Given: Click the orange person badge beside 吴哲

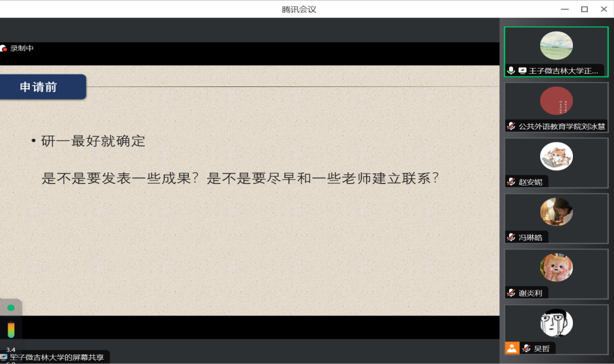Looking at the screenshot, I should pos(512,348).
